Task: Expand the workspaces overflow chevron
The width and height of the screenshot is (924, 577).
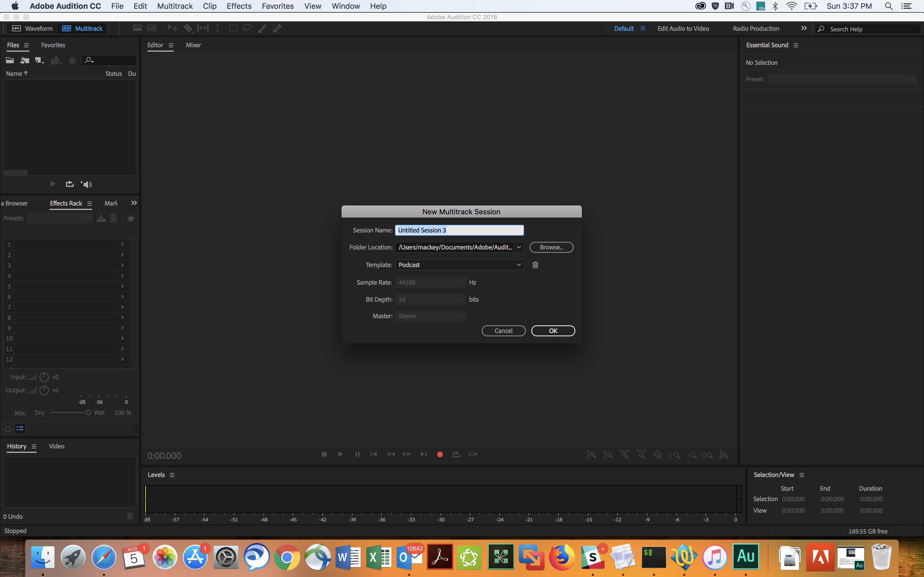Action: point(804,28)
